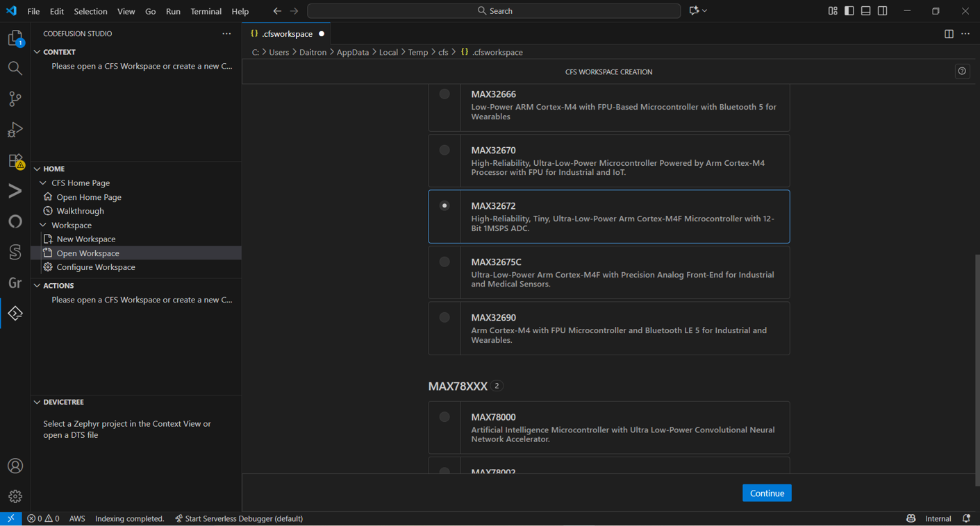
Task: Click AWS in the status bar
Action: pos(77,518)
